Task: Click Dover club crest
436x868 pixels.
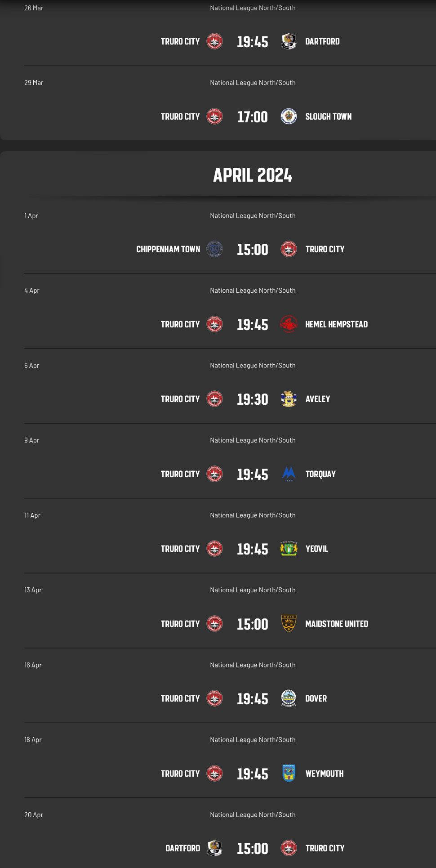Action: (289, 698)
